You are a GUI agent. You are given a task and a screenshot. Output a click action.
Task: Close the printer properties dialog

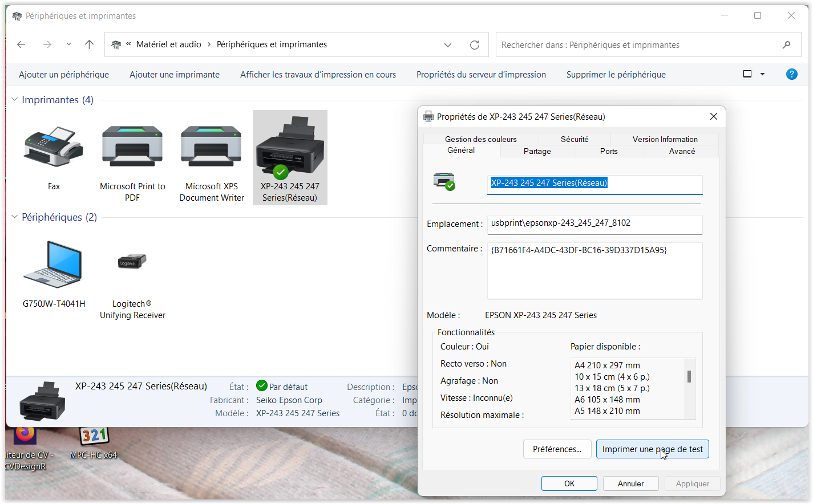click(714, 116)
